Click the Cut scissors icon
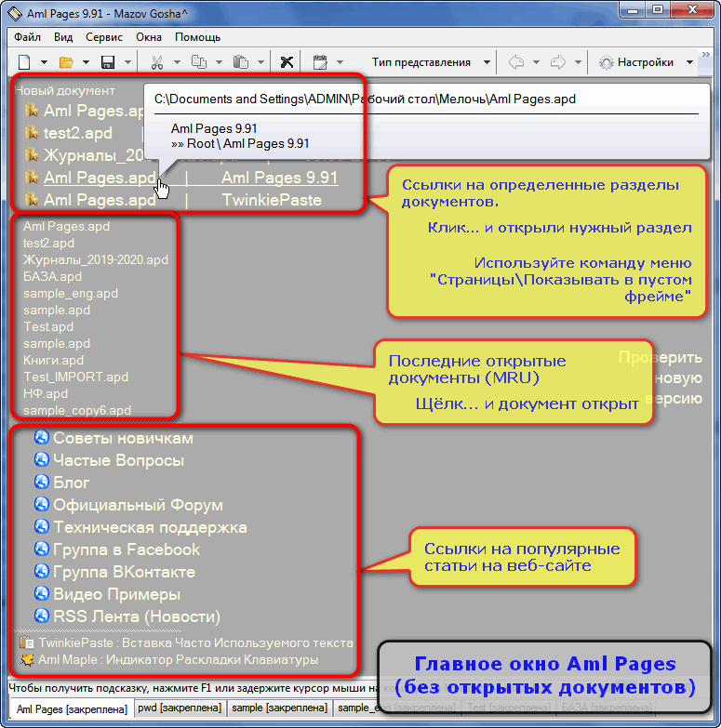721x728 pixels. click(157, 61)
